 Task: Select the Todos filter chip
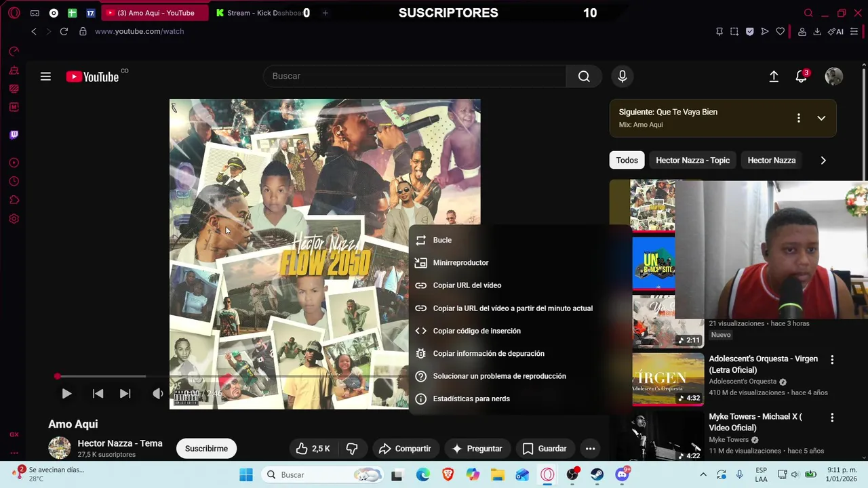point(627,160)
